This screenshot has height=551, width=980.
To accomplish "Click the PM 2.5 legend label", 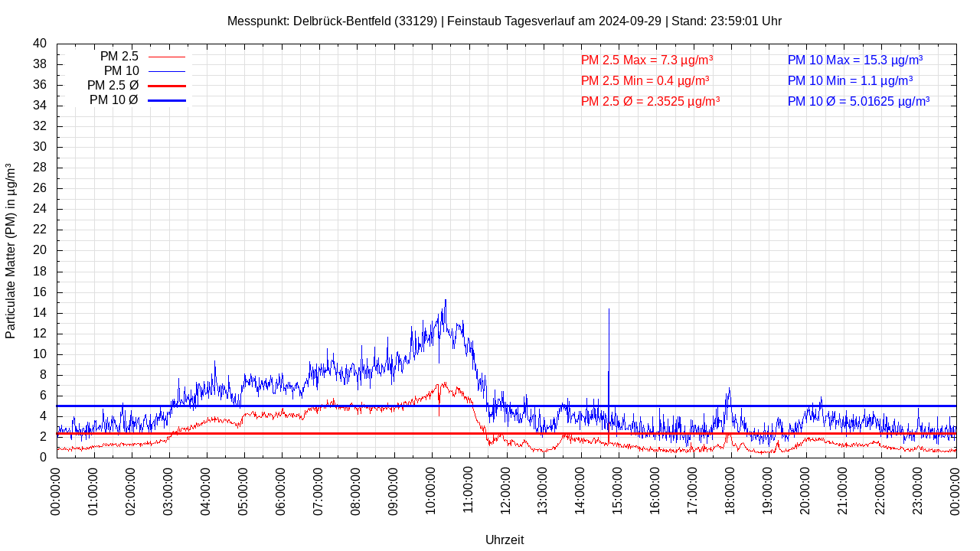I will [119, 57].
